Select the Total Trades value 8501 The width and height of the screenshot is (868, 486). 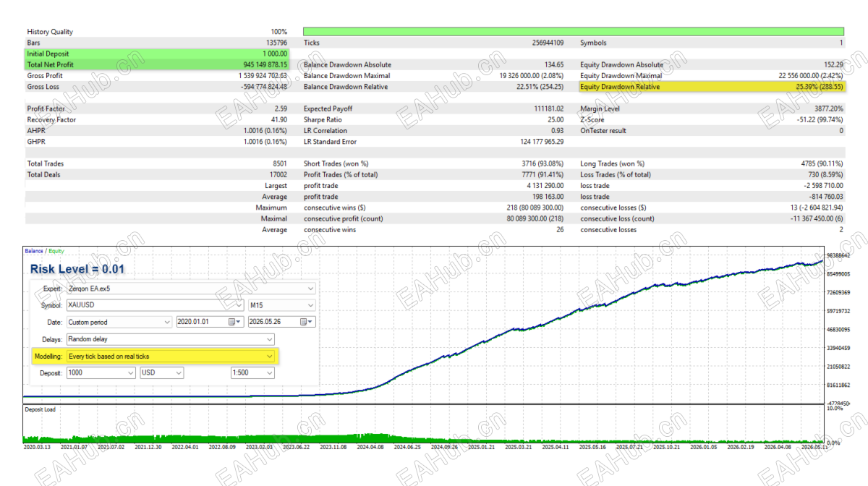[x=280, y=163]
